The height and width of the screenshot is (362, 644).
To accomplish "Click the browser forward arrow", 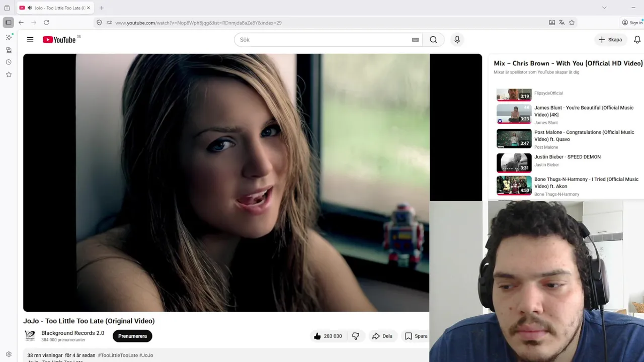I will pyautogui.click(x=34, y=23).
